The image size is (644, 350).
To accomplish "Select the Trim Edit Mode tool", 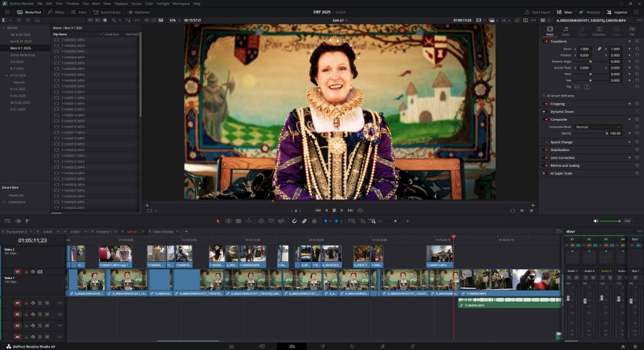I will click(x=228, y=221).
